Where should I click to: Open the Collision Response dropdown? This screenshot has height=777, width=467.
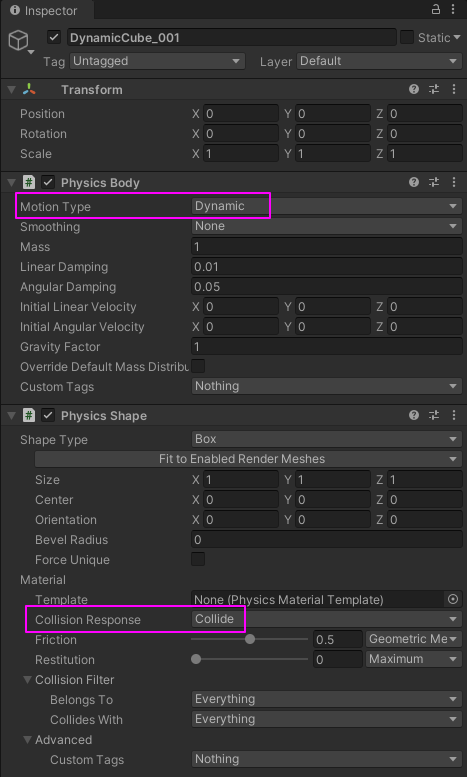tap(327, 619)
